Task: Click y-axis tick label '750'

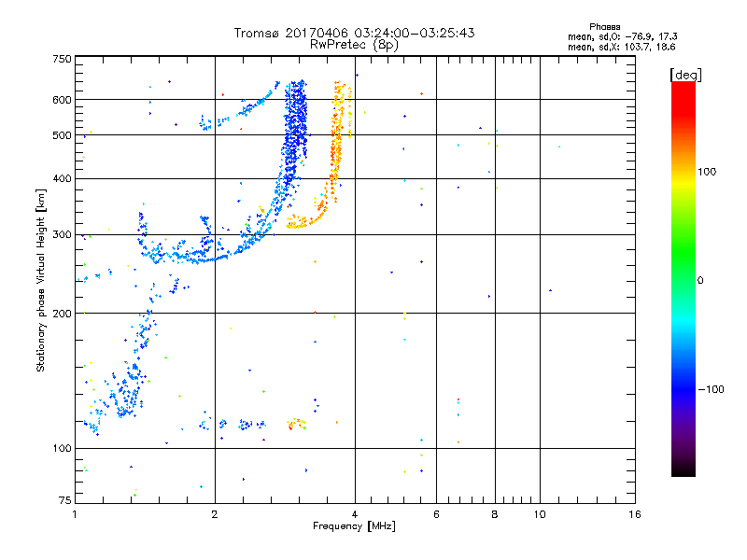Action: click(62, 59)
